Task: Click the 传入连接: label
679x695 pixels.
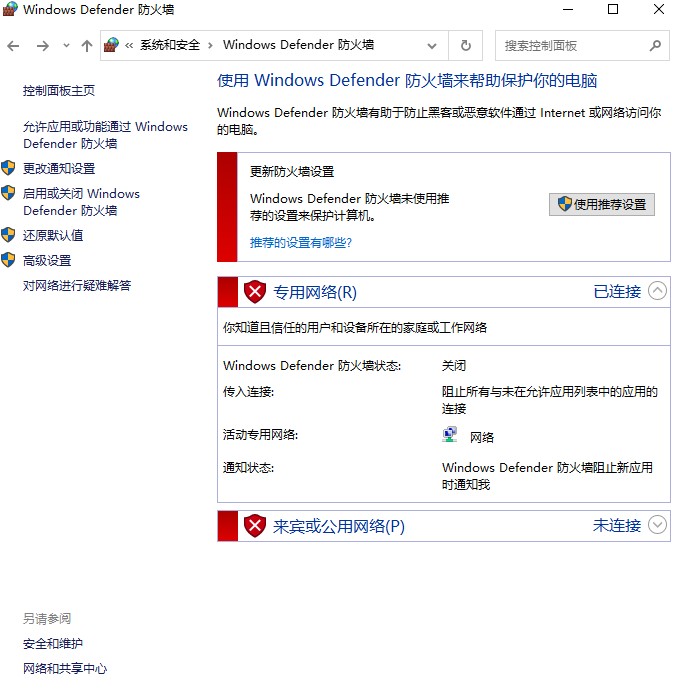Action: click(249, 392)
